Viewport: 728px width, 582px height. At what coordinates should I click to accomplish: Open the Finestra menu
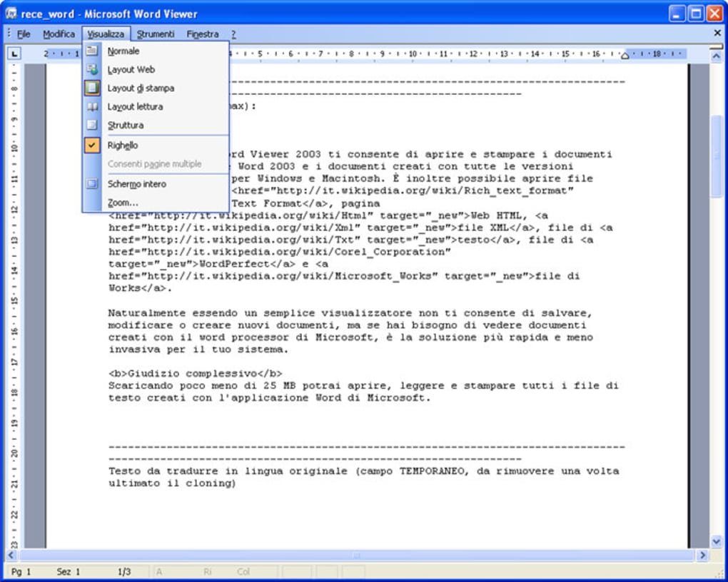[x=202, y=34]
